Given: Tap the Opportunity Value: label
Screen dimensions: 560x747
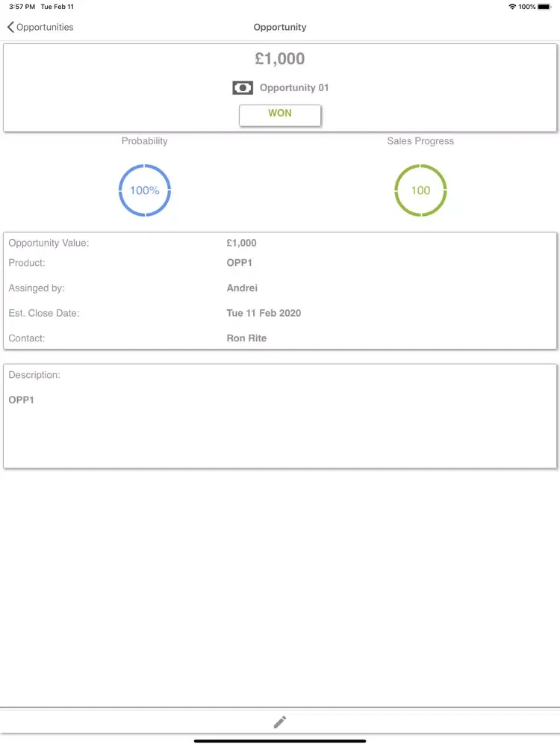Looking at the screenshot, I should tap(49, 243).
